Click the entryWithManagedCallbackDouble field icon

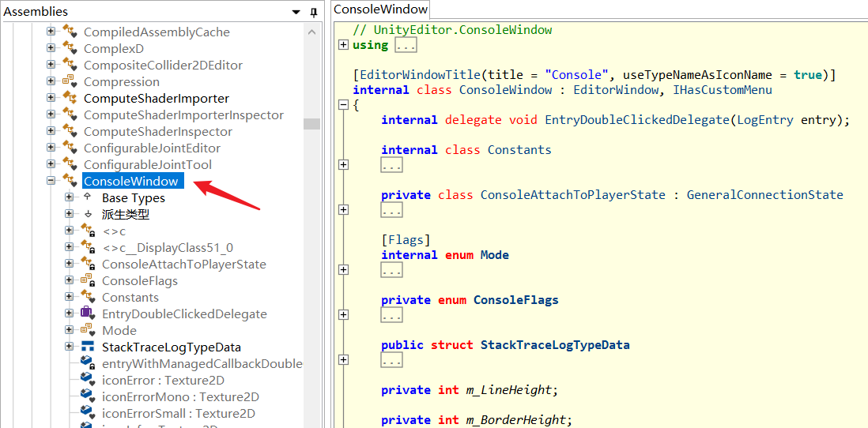point(88,363)
